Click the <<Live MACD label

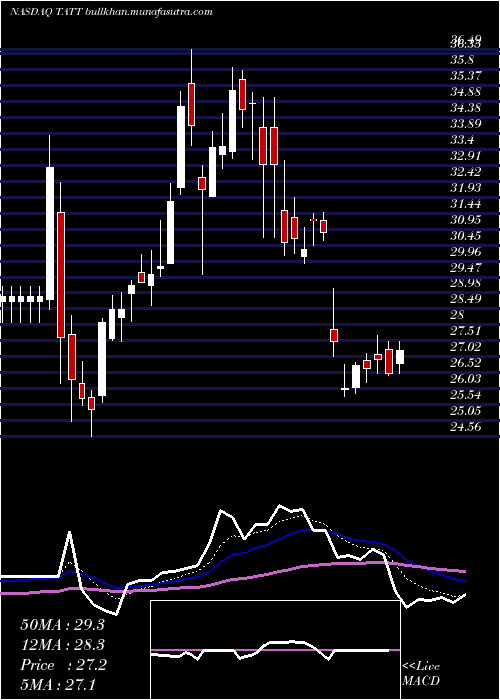pyautogui.click(x=421, y=674)
